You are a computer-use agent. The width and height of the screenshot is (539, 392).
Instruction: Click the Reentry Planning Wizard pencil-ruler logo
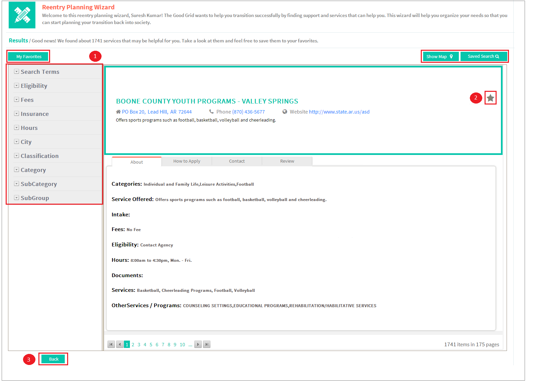click(22, 15)
